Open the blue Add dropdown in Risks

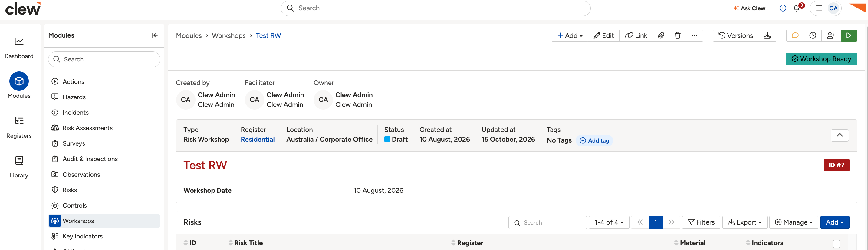[x=835, y=222]
